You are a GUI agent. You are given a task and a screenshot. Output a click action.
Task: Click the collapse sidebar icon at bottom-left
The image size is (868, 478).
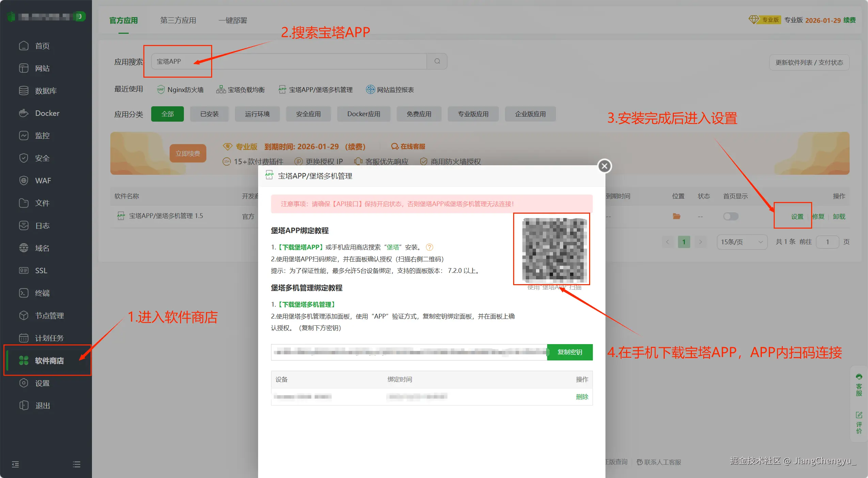15,464
